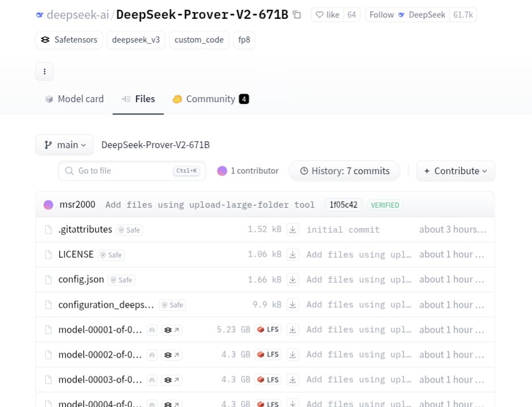Click the VERIFIED badge

click(x=385, y=205)
